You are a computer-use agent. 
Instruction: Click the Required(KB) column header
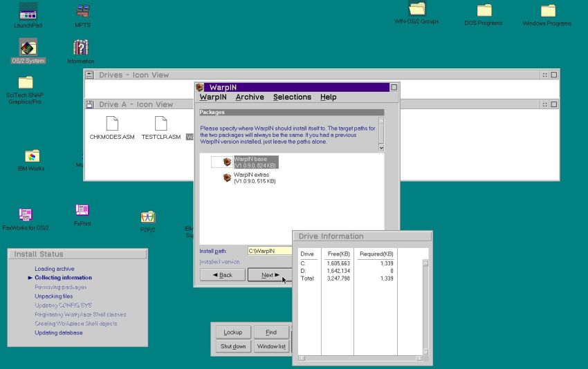tap(376, 254)
